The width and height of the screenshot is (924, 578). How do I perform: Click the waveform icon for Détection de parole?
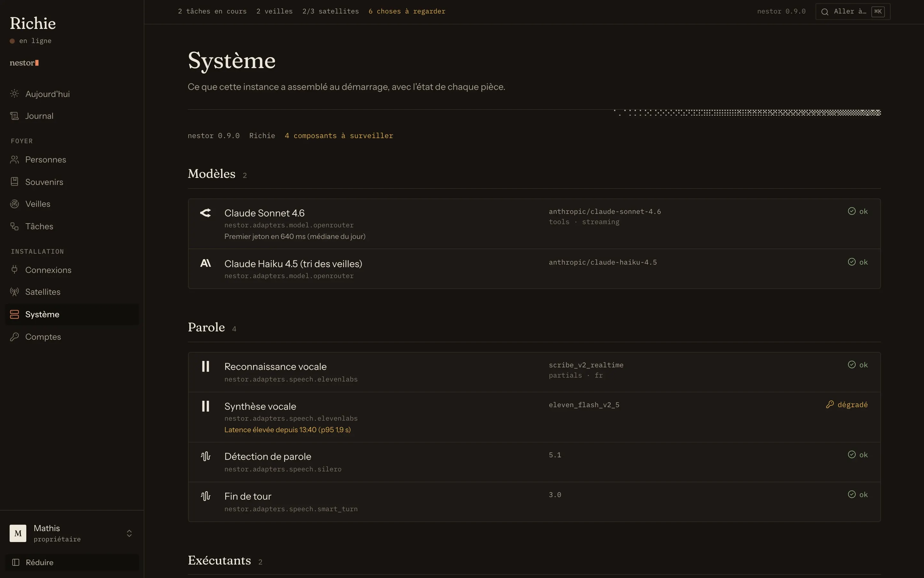tap(205, 456)
